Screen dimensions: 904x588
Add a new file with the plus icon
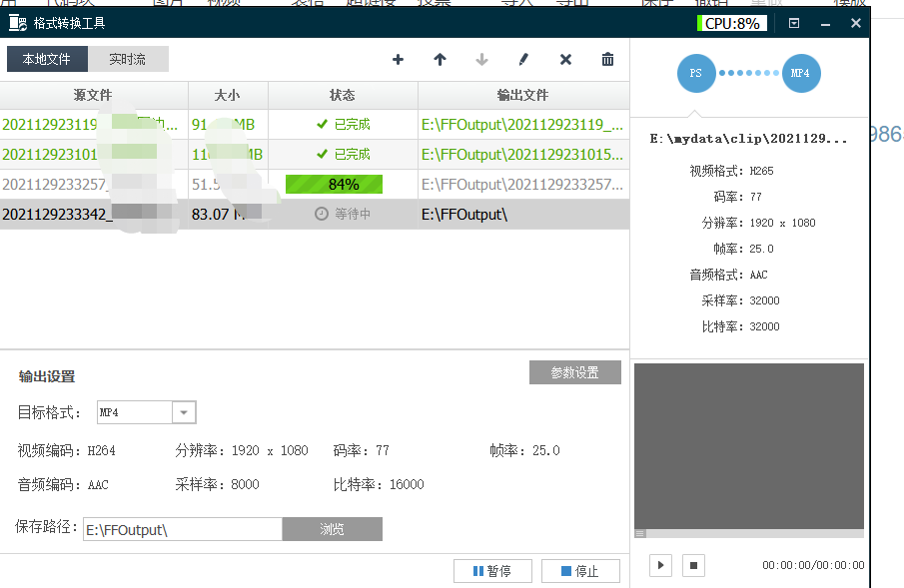(x=398, y=59)
